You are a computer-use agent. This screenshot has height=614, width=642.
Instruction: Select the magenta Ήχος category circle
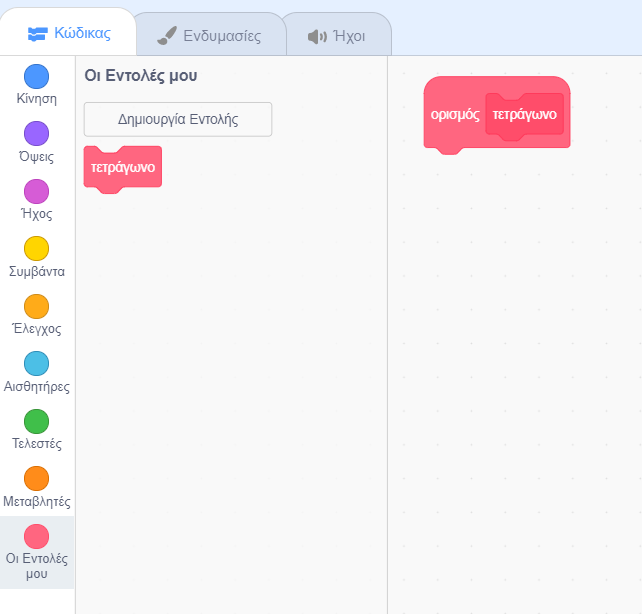(36, 191)
